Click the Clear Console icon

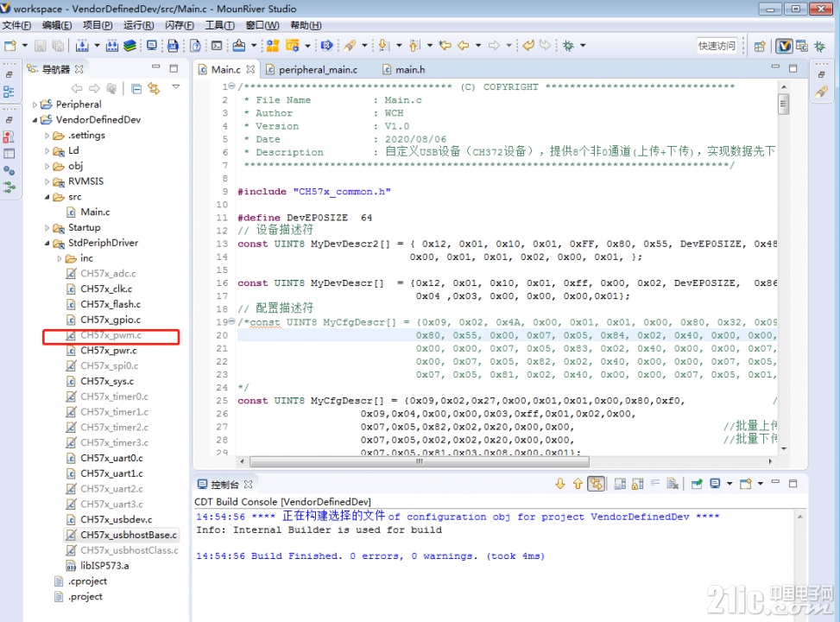[673, 484]
